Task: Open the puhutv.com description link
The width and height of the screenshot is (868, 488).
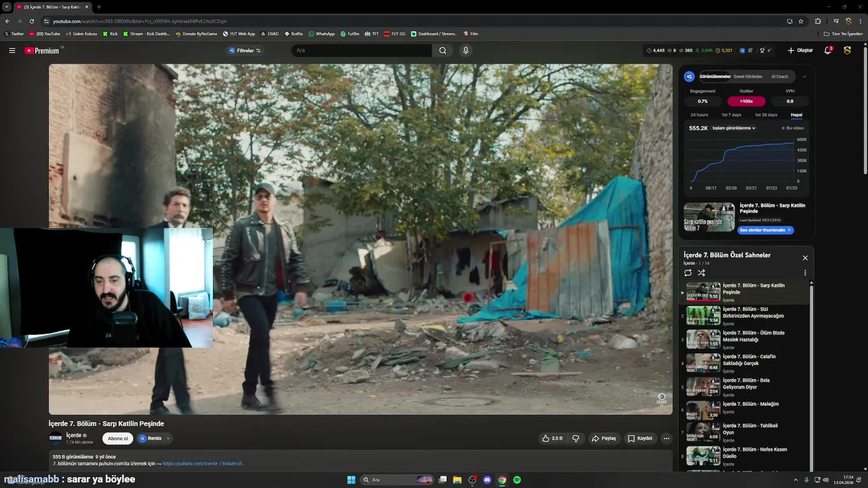Action: click(203, 464)
